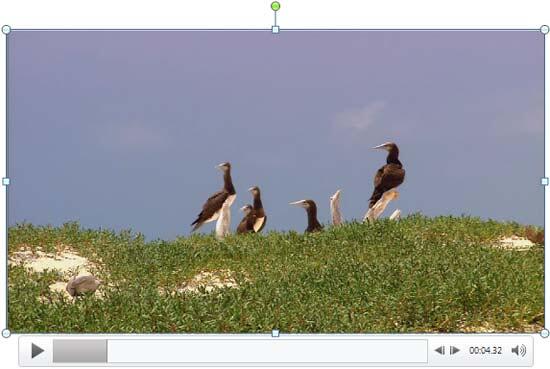Step the video back one frame
Viewport: 550px width, 369px height.
[440, 350]
